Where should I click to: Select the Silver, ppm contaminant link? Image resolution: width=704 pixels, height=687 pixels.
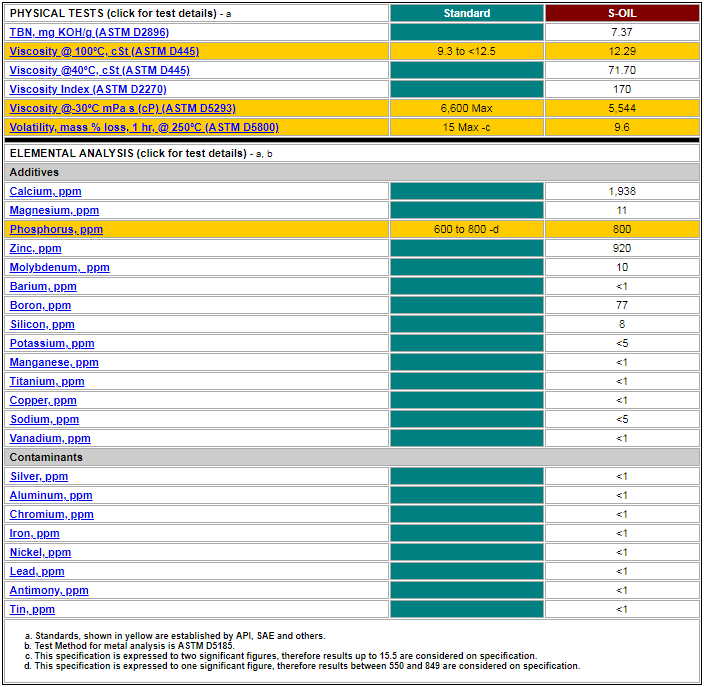click(x=39, y=476)
